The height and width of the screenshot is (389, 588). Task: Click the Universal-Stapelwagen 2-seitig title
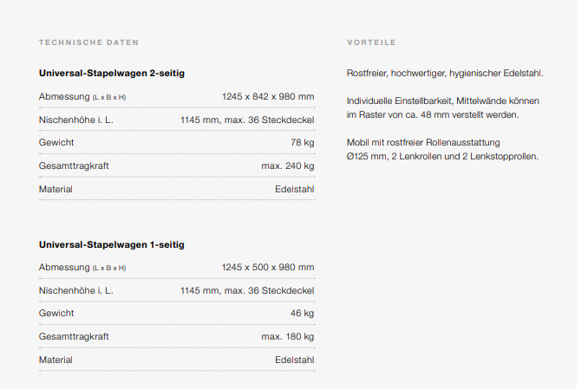tap(112, 74)
